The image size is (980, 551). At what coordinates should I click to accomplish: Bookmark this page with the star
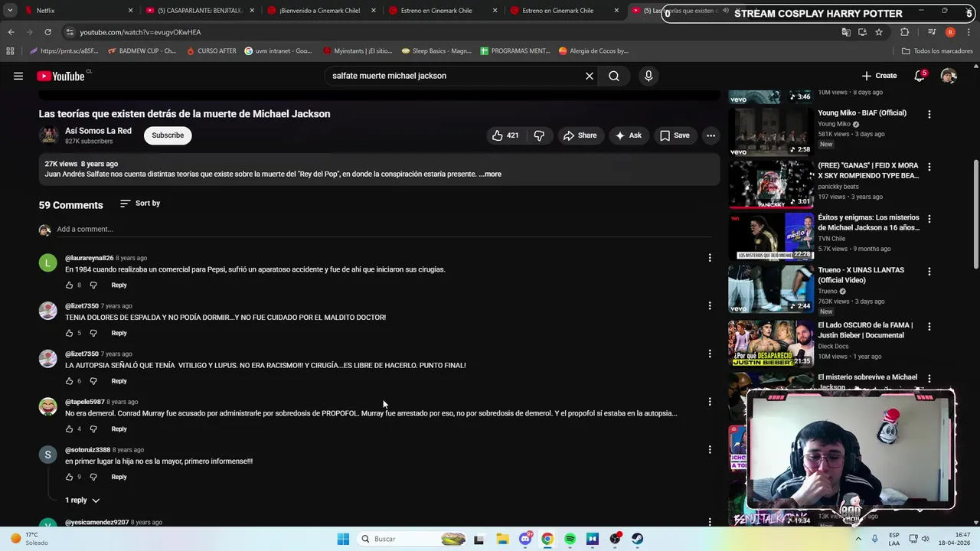(879, 32)
